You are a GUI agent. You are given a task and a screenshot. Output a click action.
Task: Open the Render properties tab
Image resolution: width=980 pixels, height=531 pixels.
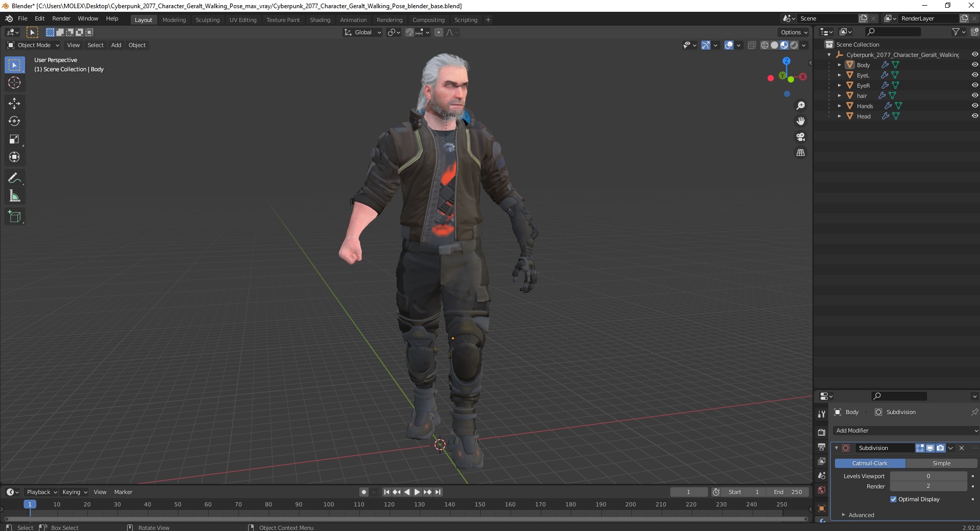click(822, 433)
